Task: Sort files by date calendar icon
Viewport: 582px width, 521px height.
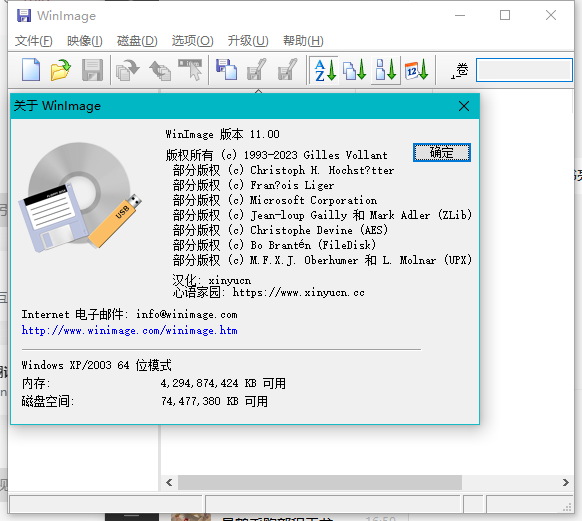Action: coord(416,70)
